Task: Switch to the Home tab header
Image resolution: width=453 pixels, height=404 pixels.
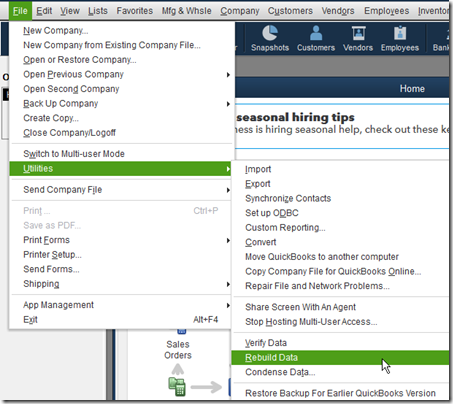Action: (x=412, y=89)
